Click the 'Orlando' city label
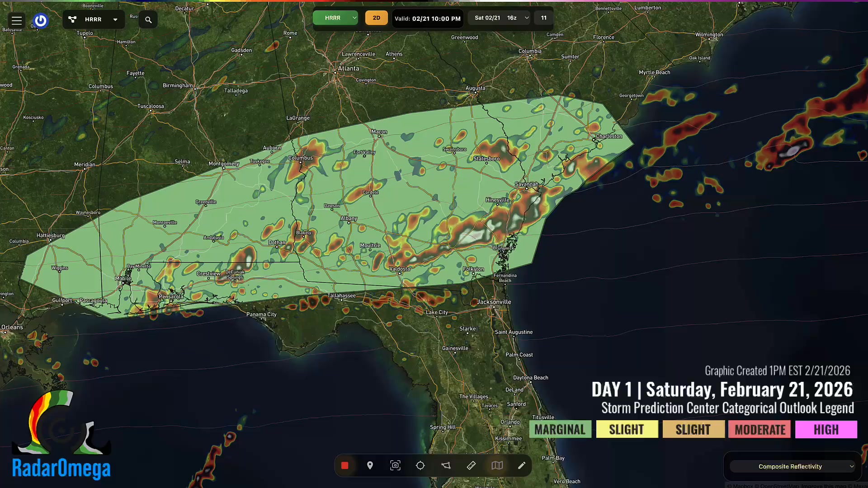 click(510, 422)
